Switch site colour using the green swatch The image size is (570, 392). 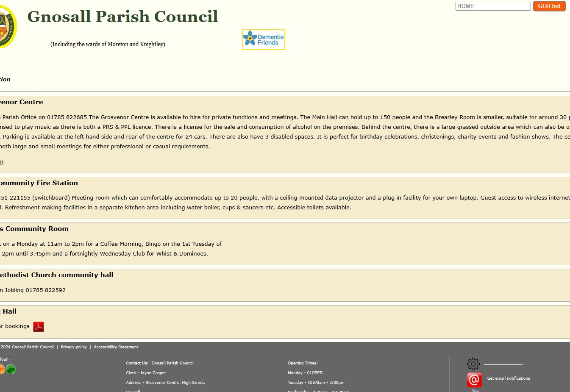(x=11, y=369)
